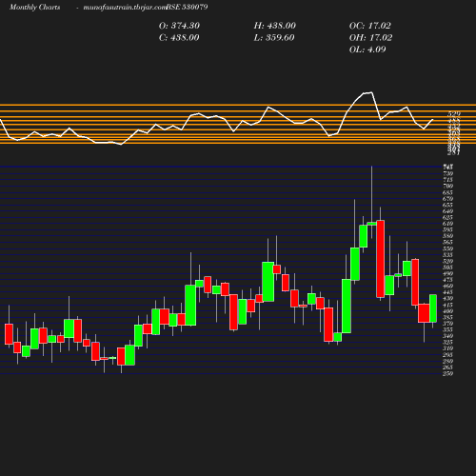Screen dimensions: 476x476
Task: Click the 490 price axis label
Action: (x=448, y=273)
